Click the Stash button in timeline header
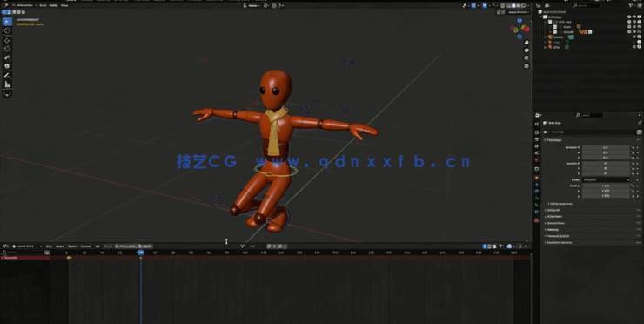Image resolution: width=644 pixels, height=324 pixels. [x=145, y=246]
